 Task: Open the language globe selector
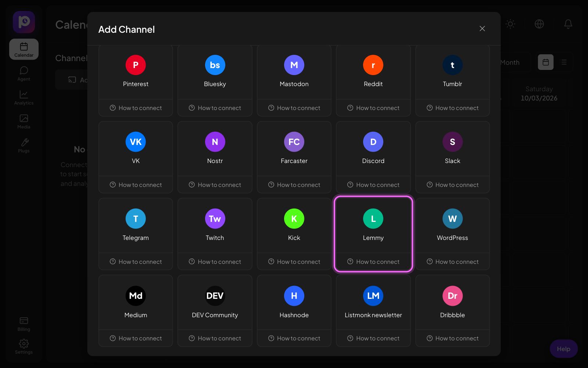[x=539, y=24]
